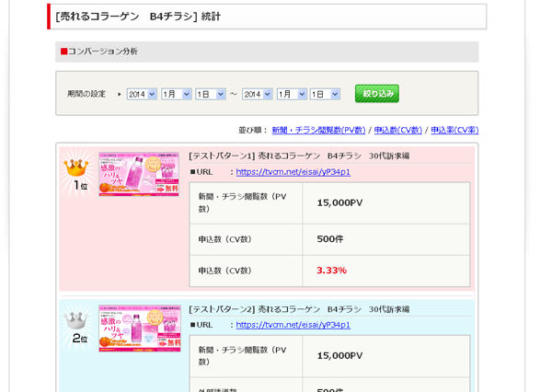This screenshot has height=392, width=552.
Task: Click the red 3.33% conversion rate value
Action: [331, 271]
